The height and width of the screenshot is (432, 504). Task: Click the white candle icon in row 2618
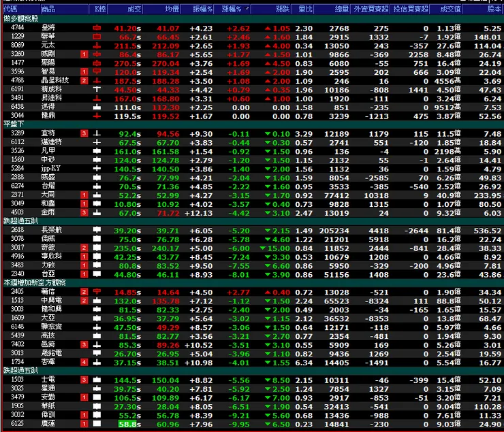tap(97, 231)
